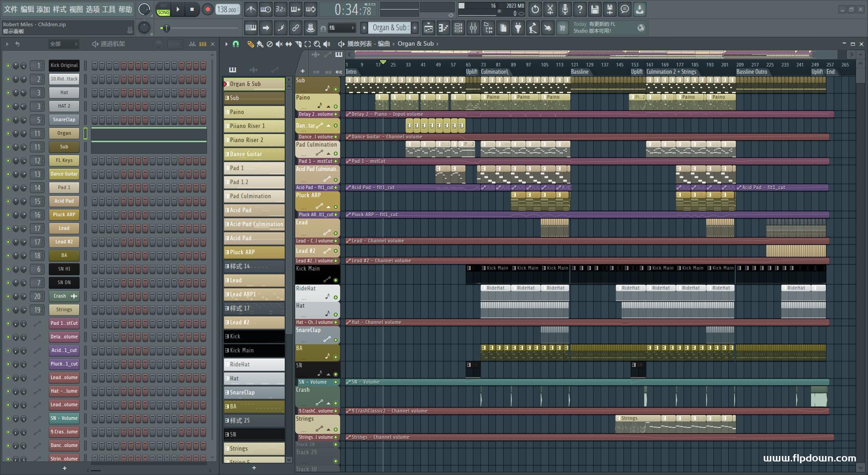Toggle the mute light of the Lead channel

pyautogui.click(x=8, y=228)
